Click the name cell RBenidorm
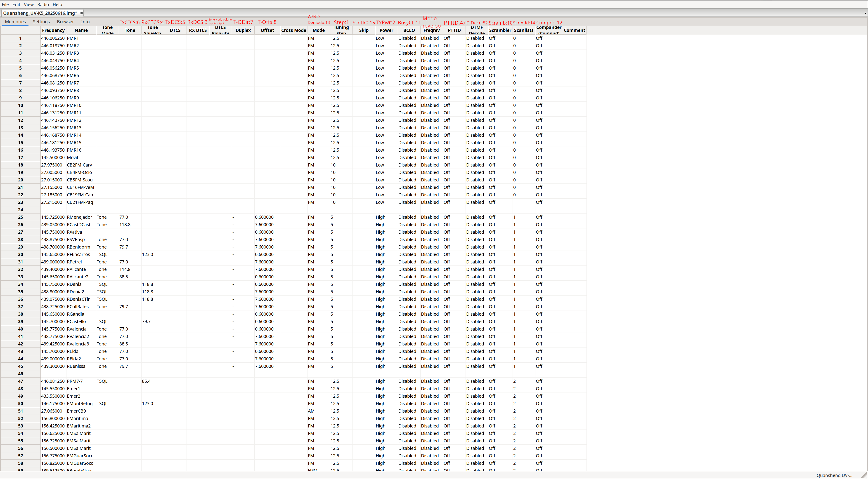The image size is (868, 479). point(78,247)
